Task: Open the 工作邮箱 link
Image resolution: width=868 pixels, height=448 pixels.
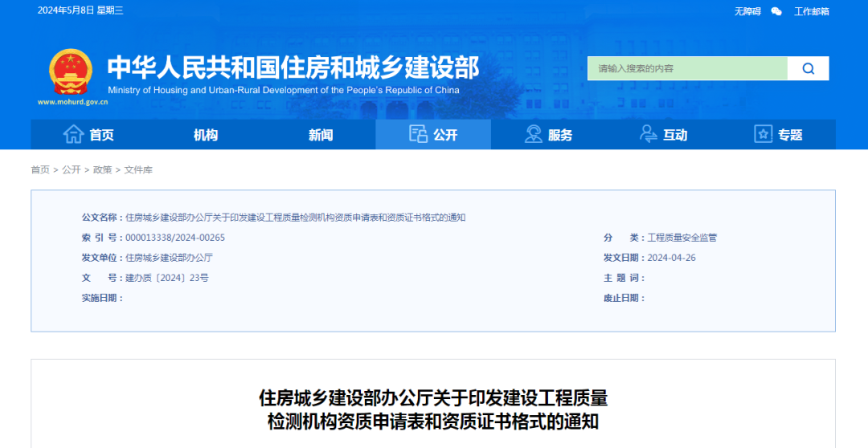Action: click(x=811, y=11)
